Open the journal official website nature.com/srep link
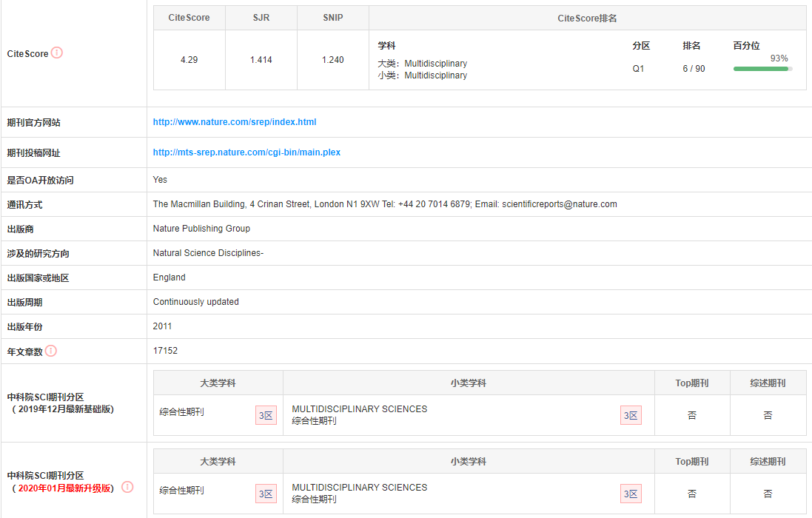Screen dimensions: 812x518 pyautogui.click(x=234, y=122)
